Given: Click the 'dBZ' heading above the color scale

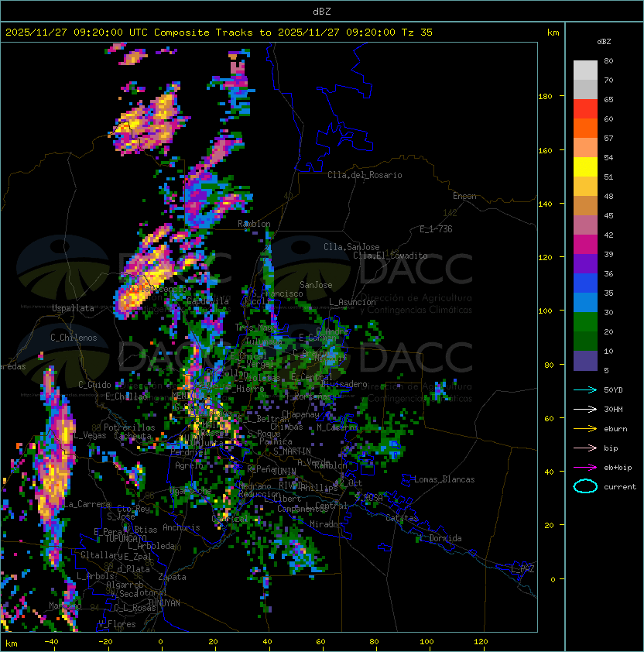Looking at the screenshot, I should (x=604, y=42).
